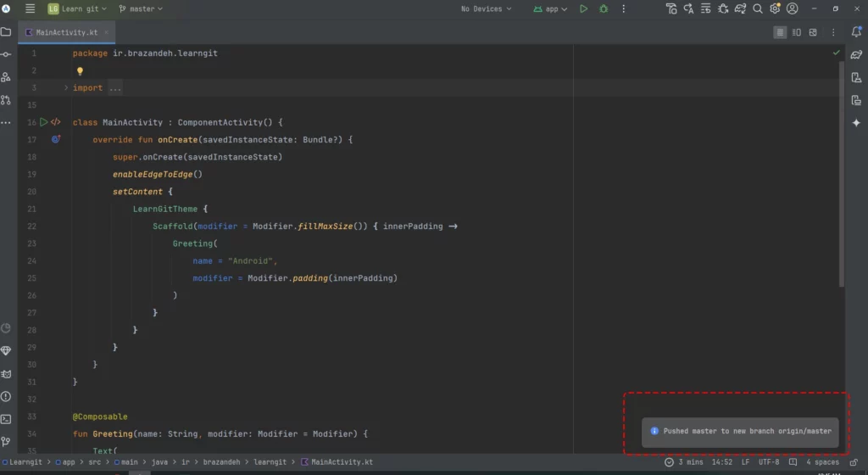
Task: Open Gemini sparkle tool window icon
Action: 856,123
